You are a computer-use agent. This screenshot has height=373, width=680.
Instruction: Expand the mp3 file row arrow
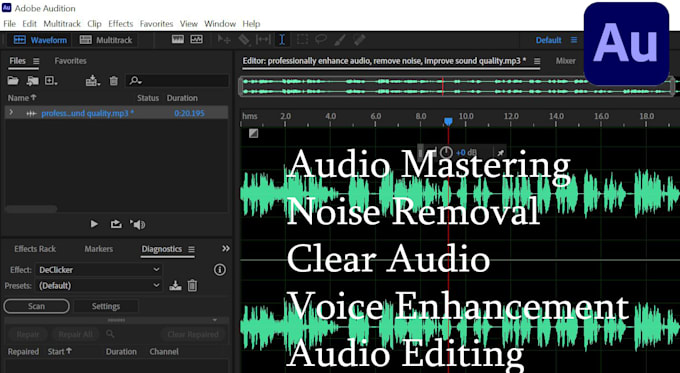[11, 113]
